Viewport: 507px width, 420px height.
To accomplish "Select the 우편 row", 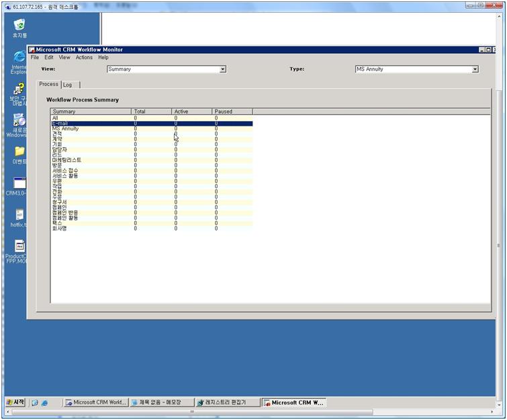I will click(x=152, y=181).
